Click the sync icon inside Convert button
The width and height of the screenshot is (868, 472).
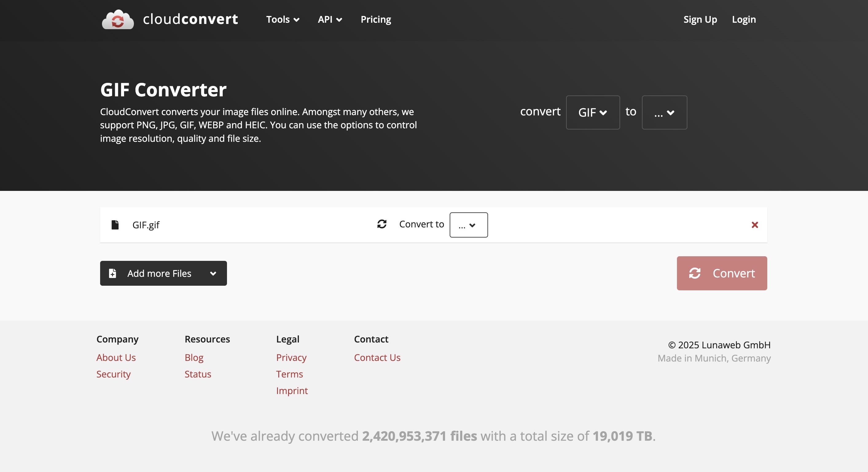[x=694, y=273]
